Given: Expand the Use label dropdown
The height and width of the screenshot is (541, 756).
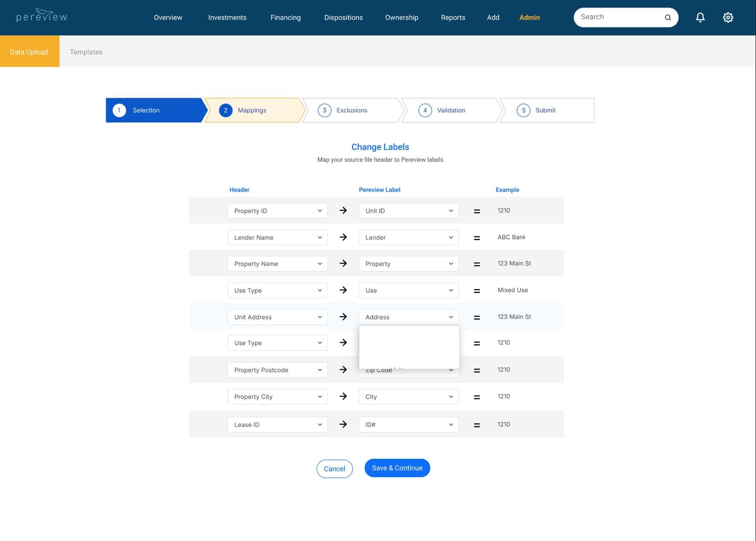Looking at the screenshot, I should click(409, 290).
